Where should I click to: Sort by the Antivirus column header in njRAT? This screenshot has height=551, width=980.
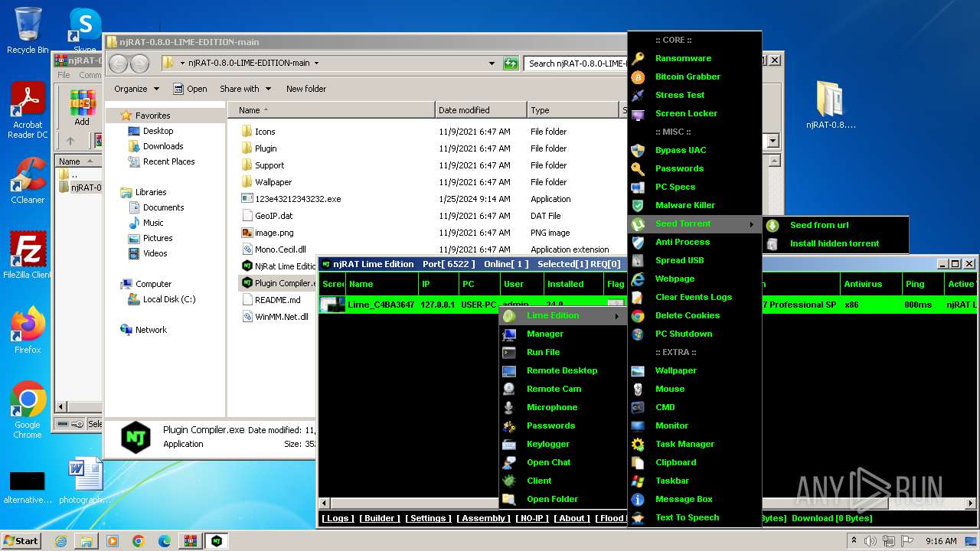[x=871, y=284]
